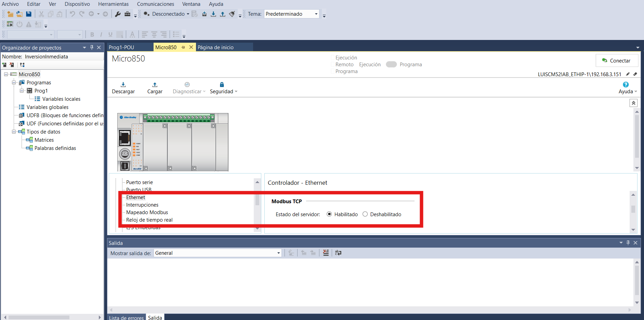
Task: Switch to the Prog1-POU tab
Action: click(x=121, y=47)
